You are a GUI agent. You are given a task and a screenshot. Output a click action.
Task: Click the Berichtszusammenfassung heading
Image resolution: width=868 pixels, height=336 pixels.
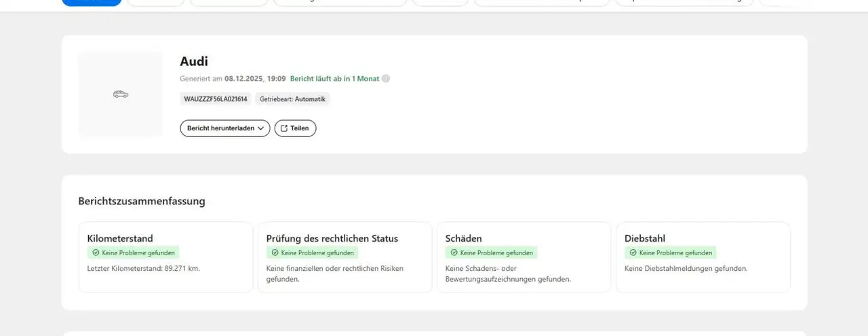[x=142, y=202]
